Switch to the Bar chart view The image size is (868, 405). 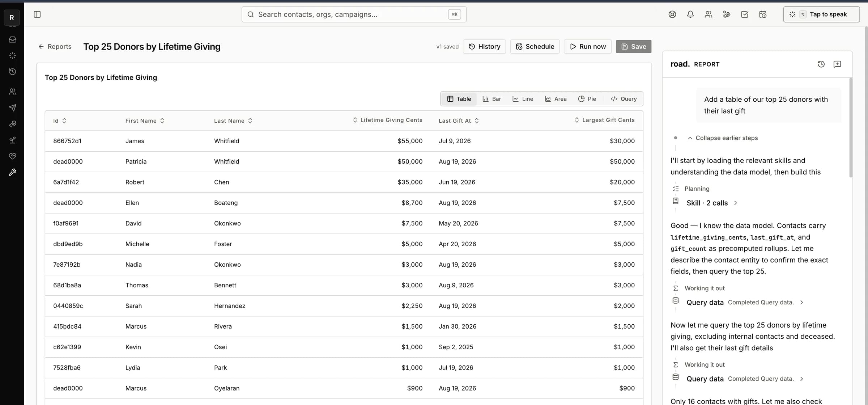[x=492, y=99]
